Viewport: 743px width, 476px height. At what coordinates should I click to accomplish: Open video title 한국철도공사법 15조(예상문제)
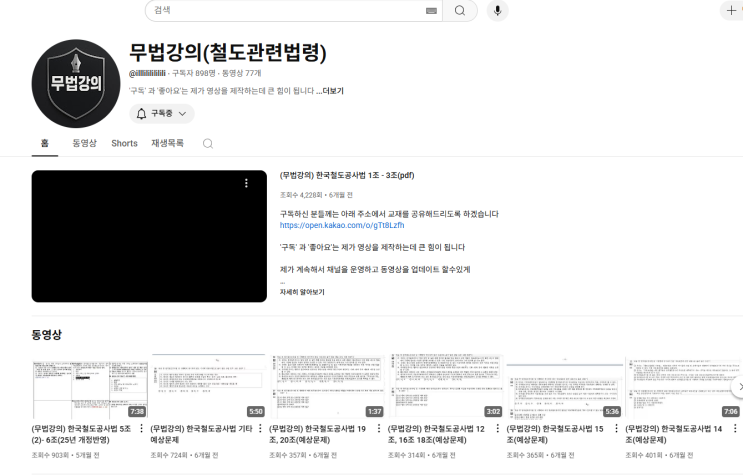[555, 434]
